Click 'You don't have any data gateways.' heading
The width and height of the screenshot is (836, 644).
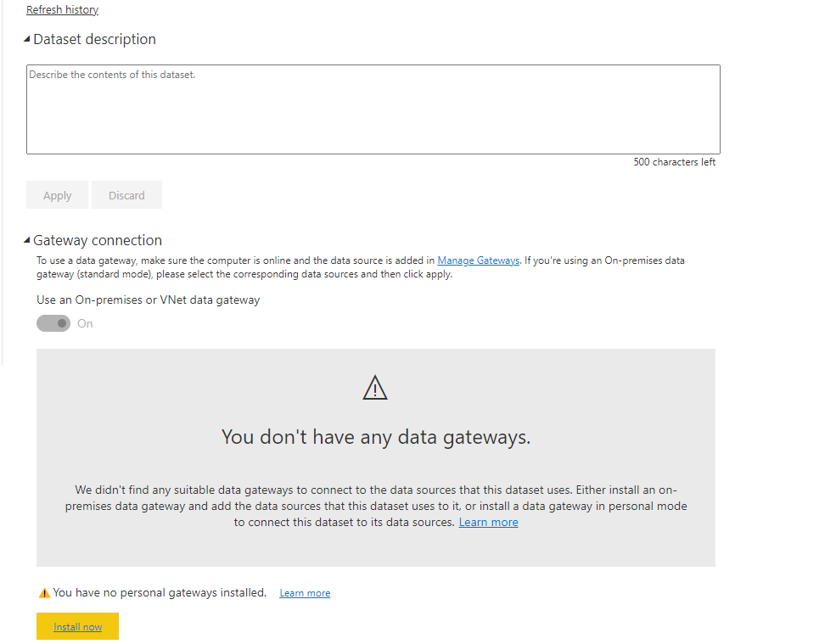pos(376,437)
